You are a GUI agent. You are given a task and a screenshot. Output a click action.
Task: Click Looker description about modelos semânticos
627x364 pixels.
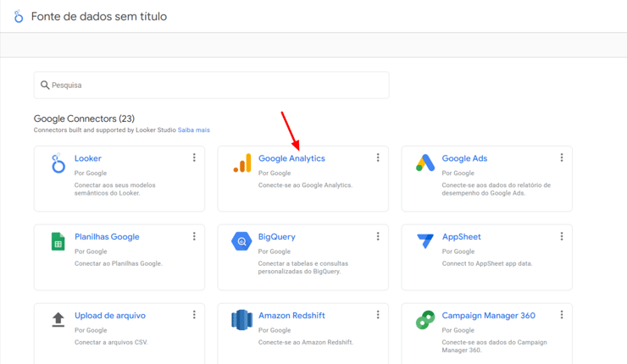tap(114, 189)
